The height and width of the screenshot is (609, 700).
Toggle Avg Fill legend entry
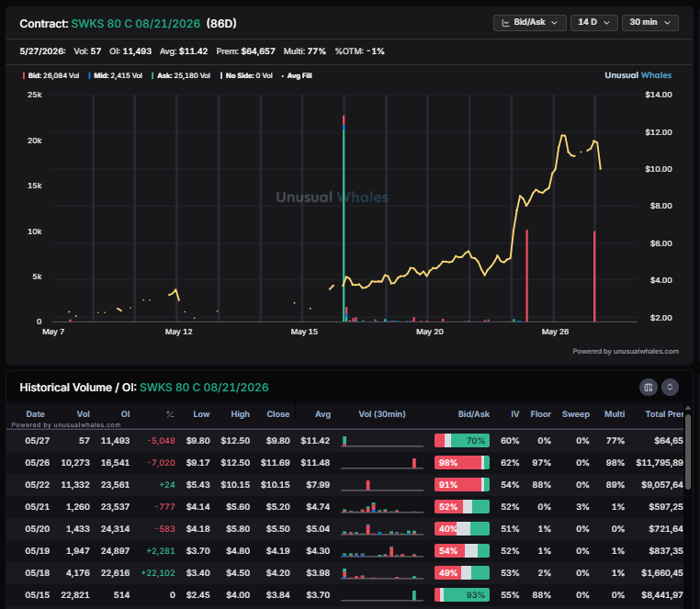pyautogui.click(x=297, y=76)
